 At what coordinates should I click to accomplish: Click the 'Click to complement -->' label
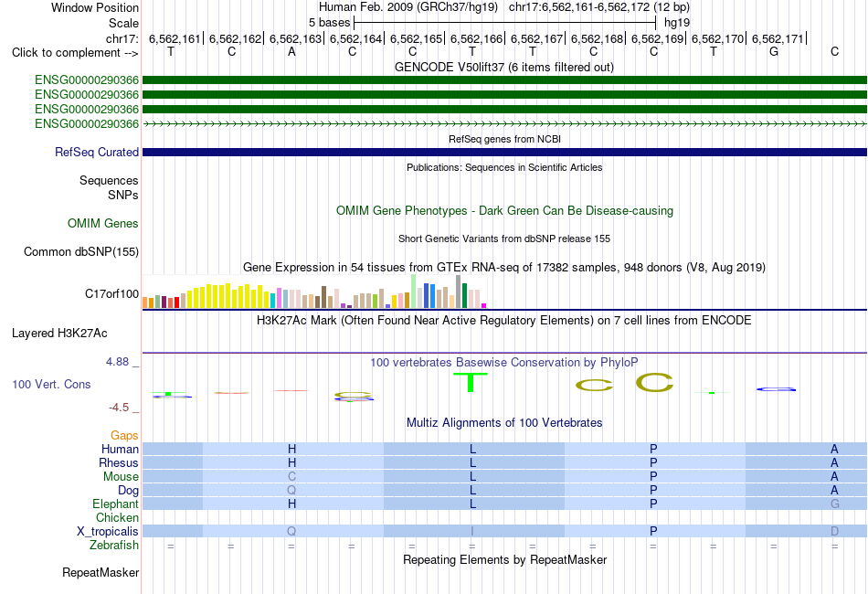point(75,53)
